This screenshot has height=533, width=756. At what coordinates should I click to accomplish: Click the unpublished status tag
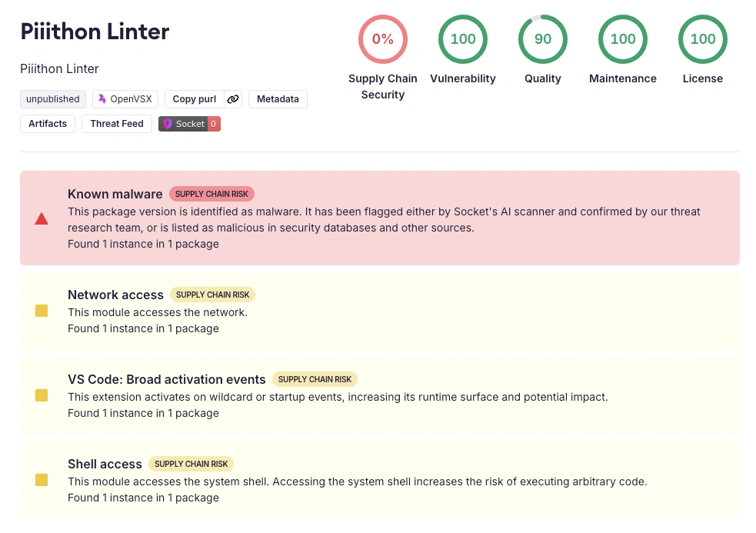click(x=53, y=99)
